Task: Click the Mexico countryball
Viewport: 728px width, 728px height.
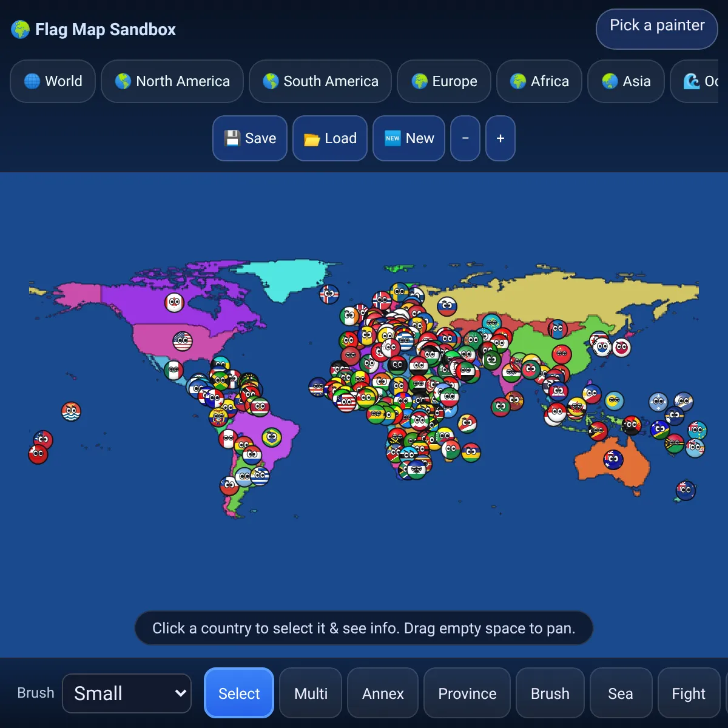Action: point(174,370)
